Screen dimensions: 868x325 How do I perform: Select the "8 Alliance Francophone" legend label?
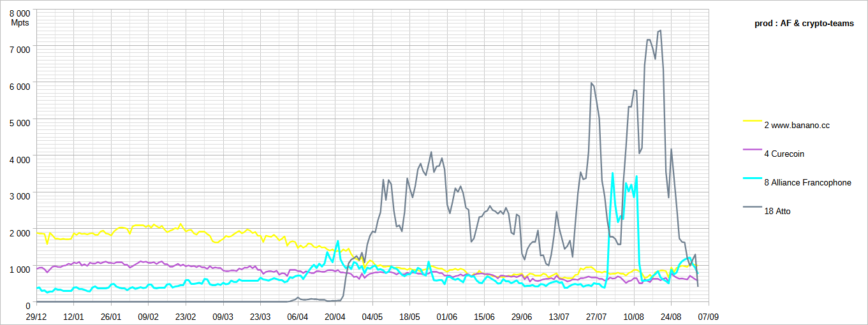[x=807, y=183]
